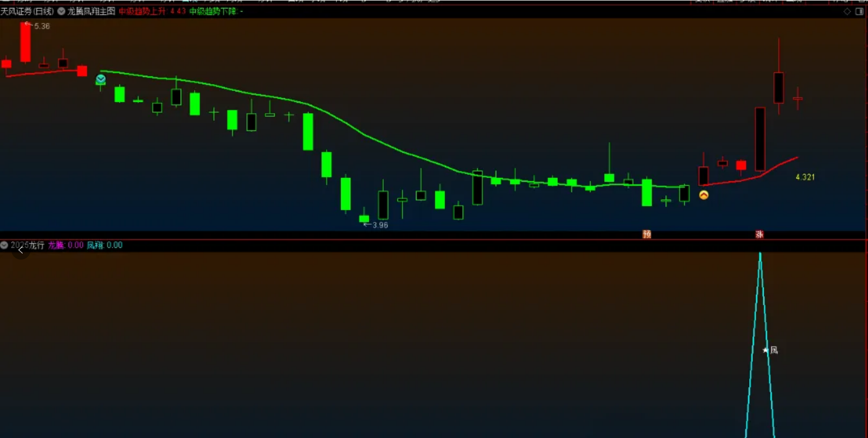Open the 2025龙行 sub-chart indicator dropdown arrow
The width and height of the screenshot is (868, 438).
coord(4,245)
